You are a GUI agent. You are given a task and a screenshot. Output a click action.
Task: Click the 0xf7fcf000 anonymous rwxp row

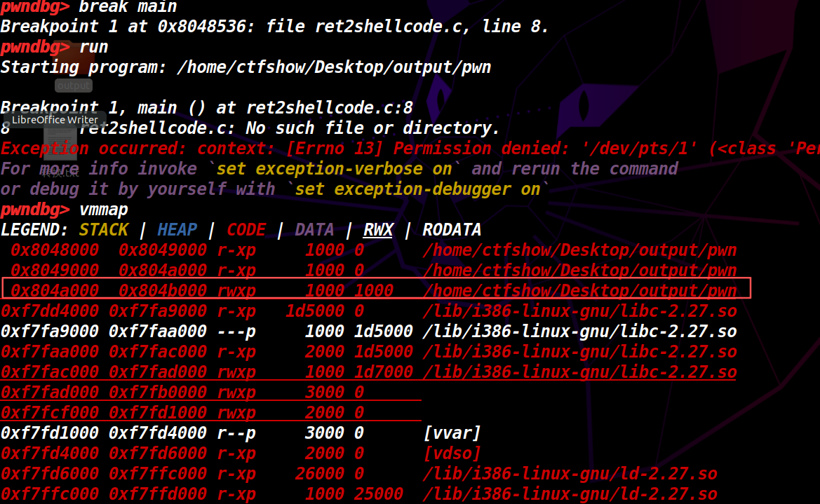(x=182, y=412)
